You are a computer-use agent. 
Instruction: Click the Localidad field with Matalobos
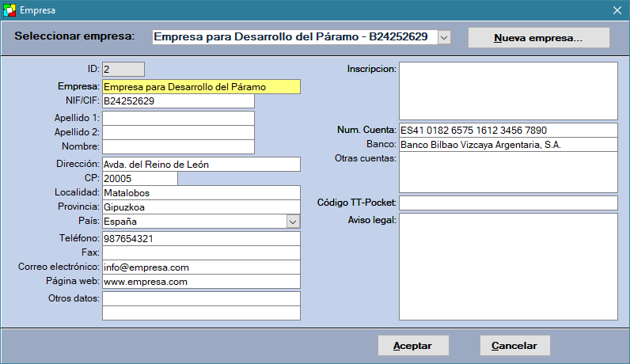click(201, 193)
